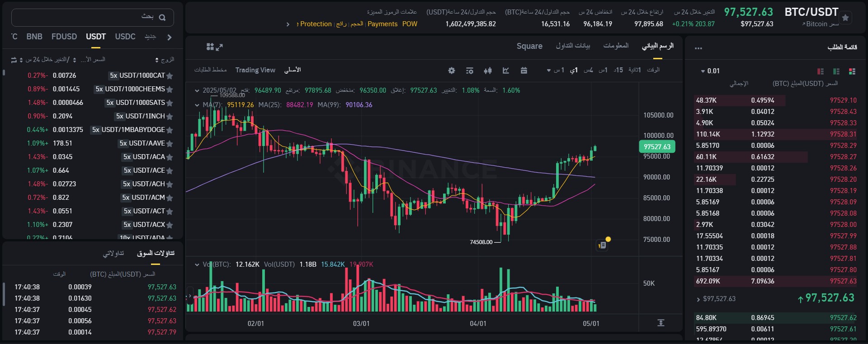868x344 pixels.
Task: Switch to BNB market tab
Action: (x=34, y=37)
